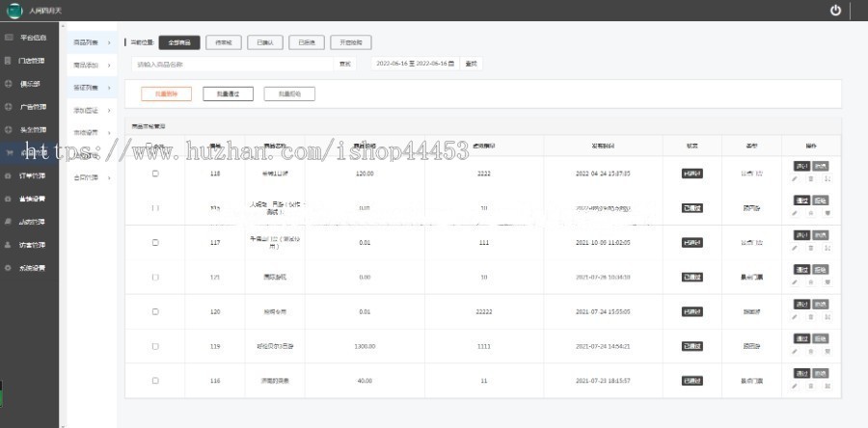Viewport: 868px width, 428px height.
Task: Click the 已通过 status badge for ID 117
Action: click(692, 242)
